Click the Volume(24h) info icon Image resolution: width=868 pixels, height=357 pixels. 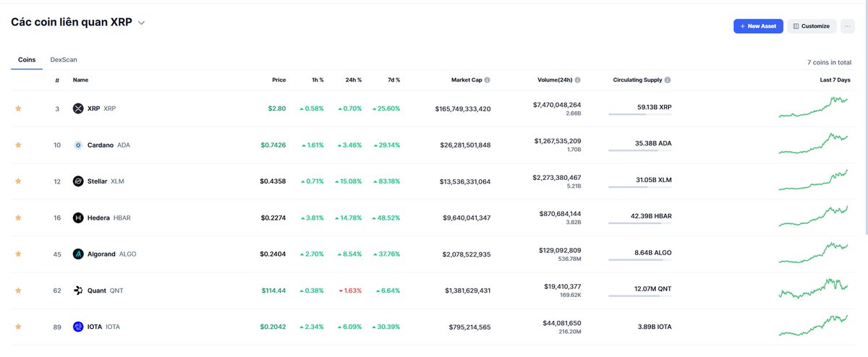click(x=577, y=80)
